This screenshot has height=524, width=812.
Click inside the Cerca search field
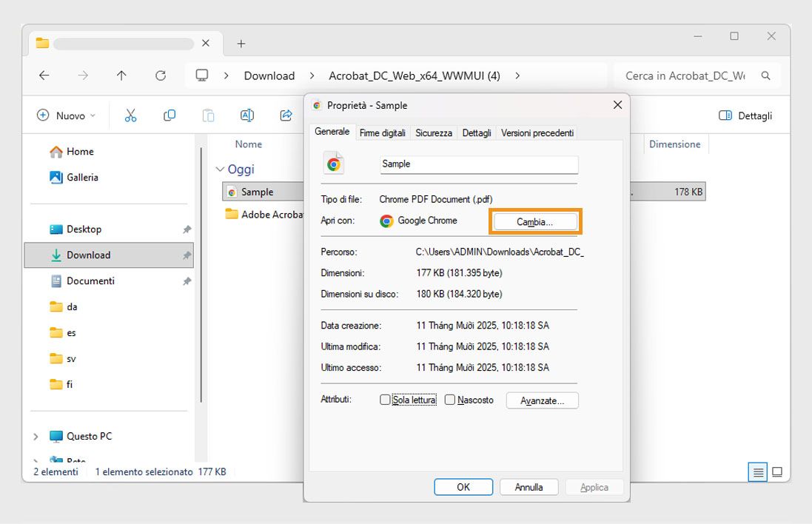[x=688, y=75]
